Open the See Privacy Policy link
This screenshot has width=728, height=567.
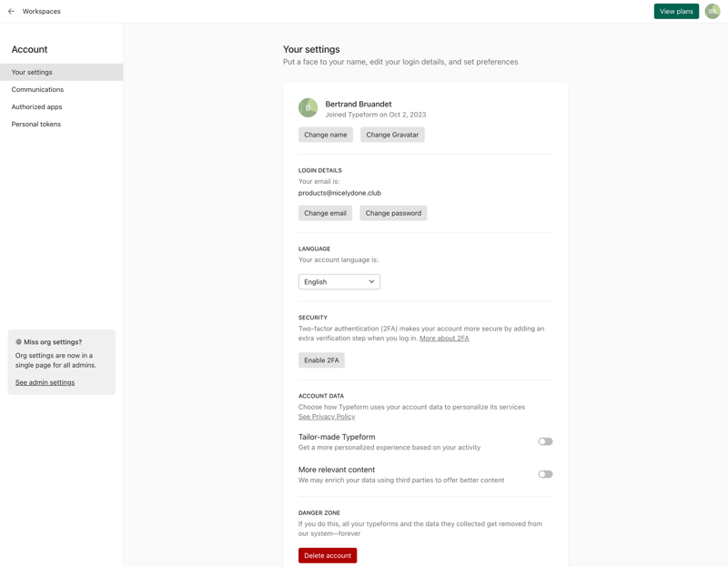[327, 416]
